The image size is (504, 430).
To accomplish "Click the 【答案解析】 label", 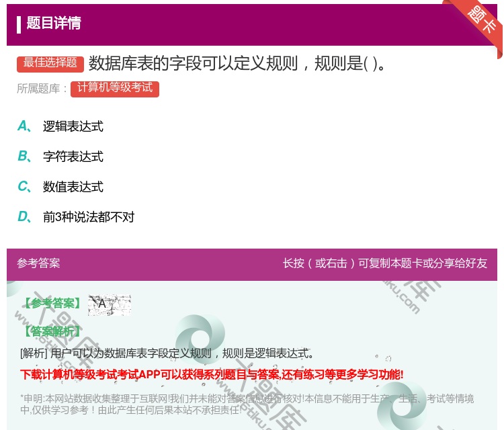I will pyautogui.click(x=52, y=331).
